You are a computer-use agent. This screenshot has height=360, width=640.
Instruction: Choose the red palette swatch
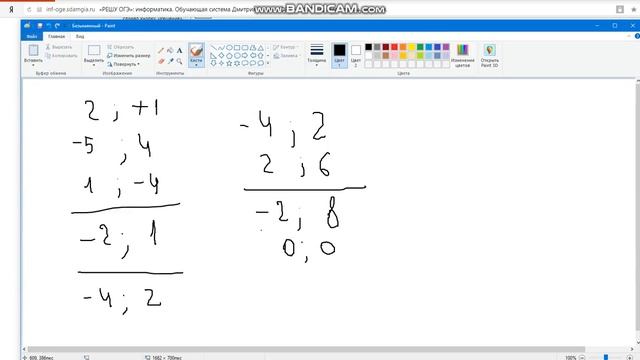click(394, 47)
